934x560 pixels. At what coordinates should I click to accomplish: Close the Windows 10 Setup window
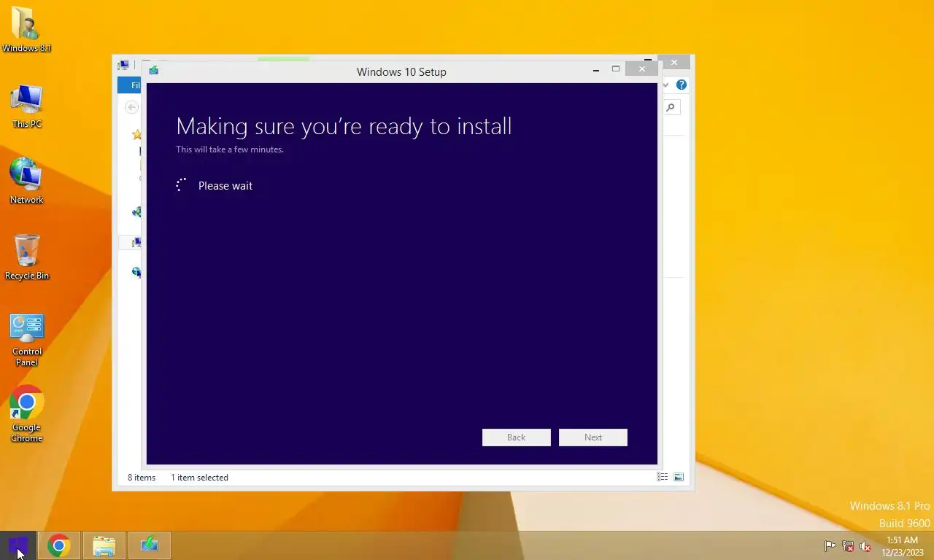pyautogui.click(x=642, y=69)
